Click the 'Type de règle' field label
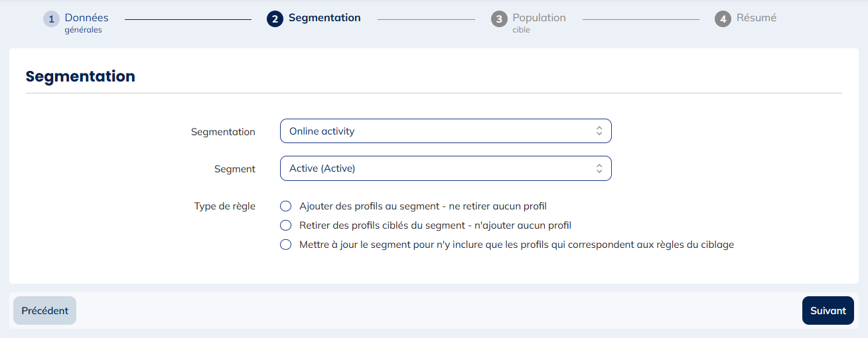The height and width of the screenshot is (338, 868). coord(224,206)
